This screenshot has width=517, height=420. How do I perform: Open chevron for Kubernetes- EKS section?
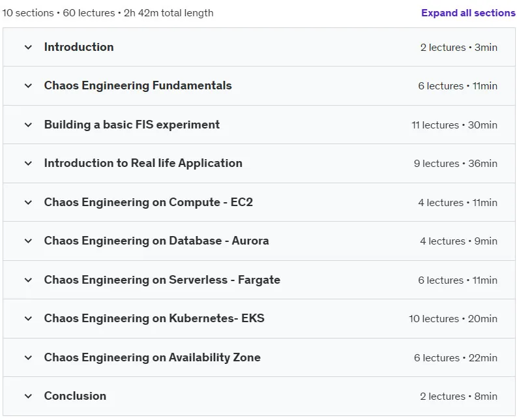point(28,318)
